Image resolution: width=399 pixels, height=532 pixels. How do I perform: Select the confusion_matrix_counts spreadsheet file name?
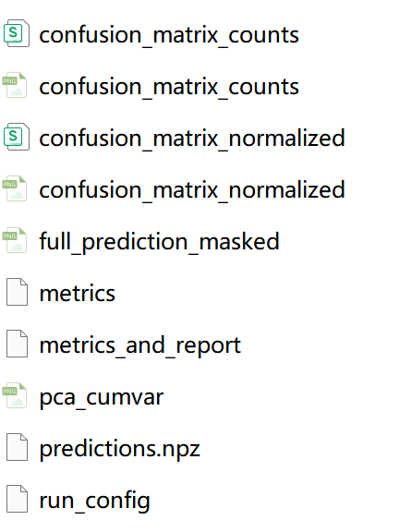click(169, 35)
